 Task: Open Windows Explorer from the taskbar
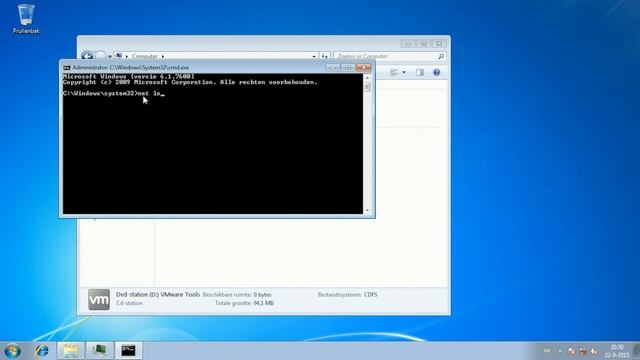tap(71, 351)
